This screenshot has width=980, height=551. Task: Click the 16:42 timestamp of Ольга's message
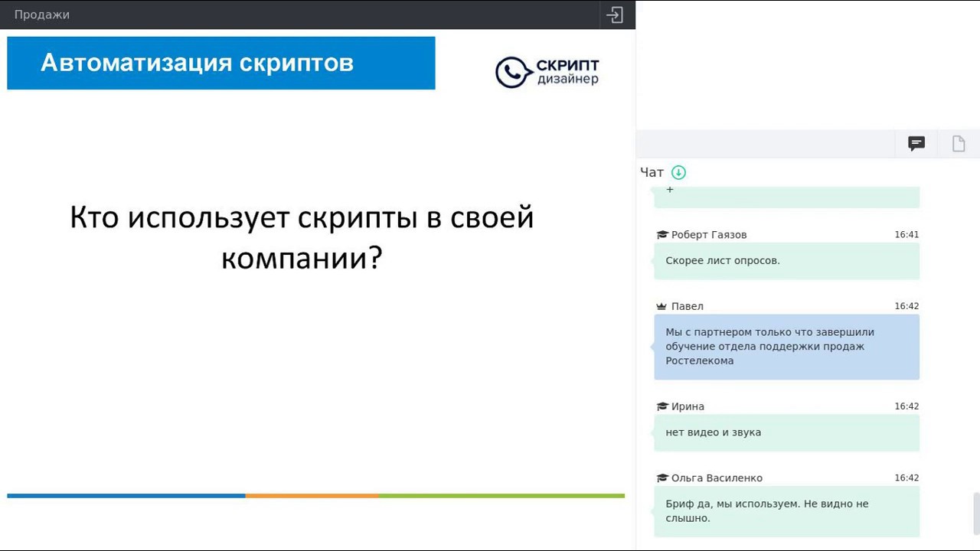click(x=906, y=478)
